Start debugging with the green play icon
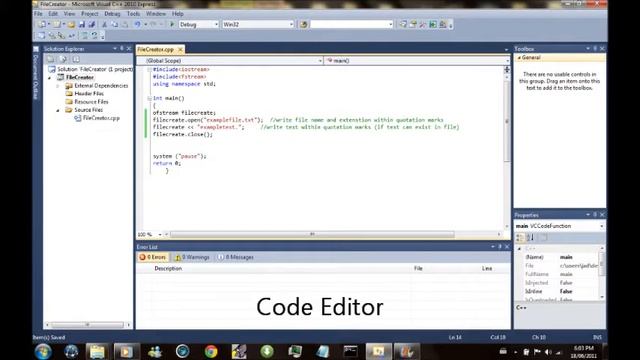Image resolution: width=640 pixels, height=360 pixels. pos(172,24)
